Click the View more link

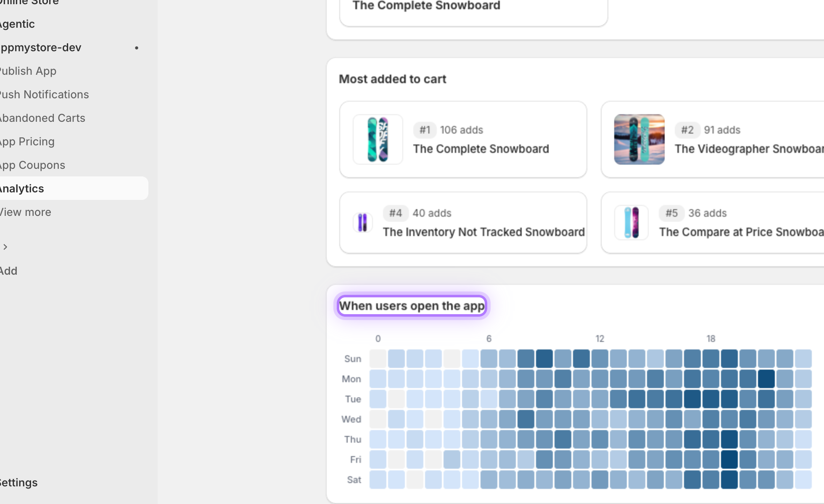(25, 212)
